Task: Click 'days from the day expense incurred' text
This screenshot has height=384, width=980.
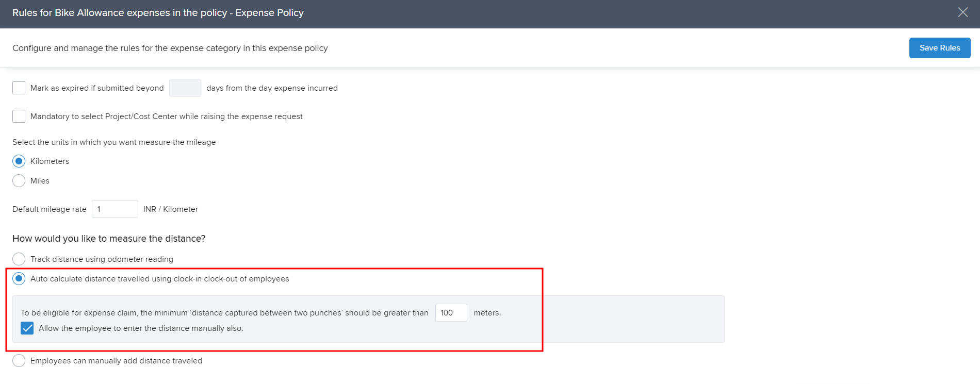Action: [x=272, y=88]
